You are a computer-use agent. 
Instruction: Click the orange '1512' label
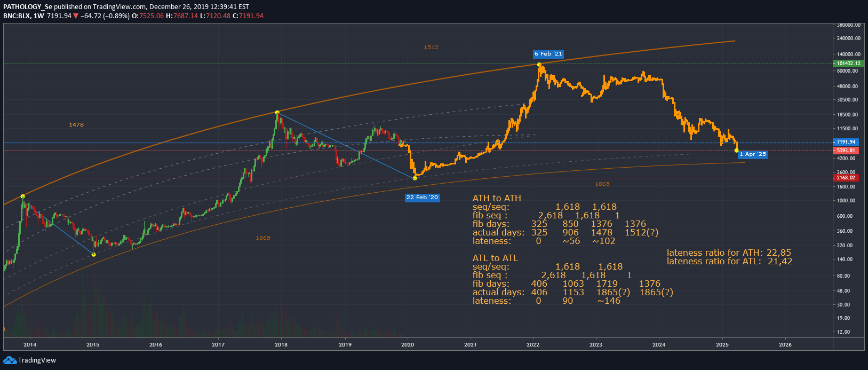[x=431, y=48]
